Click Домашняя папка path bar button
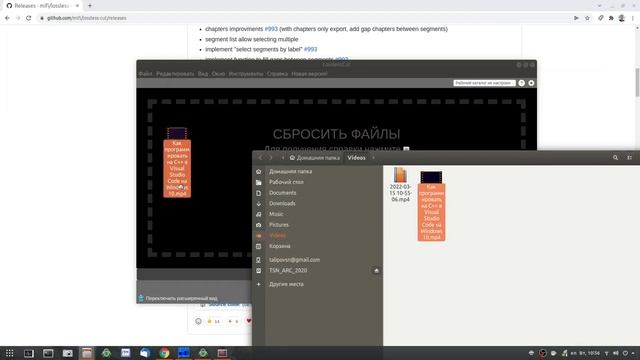Viewport: 640px width, 360px height. (314, 158)
